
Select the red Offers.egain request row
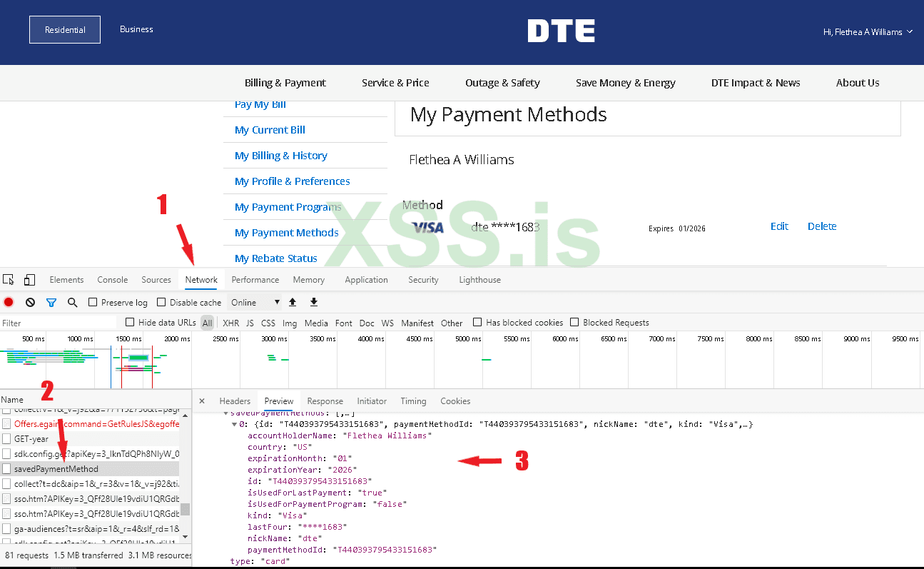tap(90, 424)
